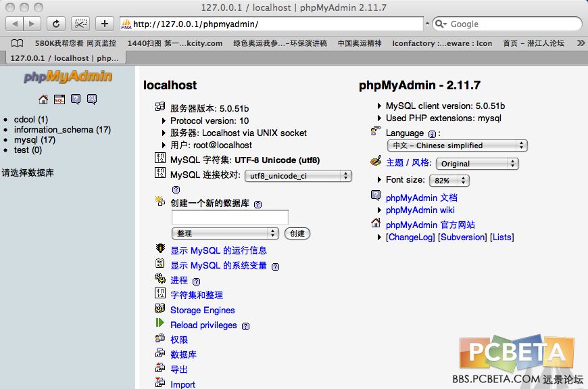Open the 整理 collation dropdown
588x389 pixels.
coord(225,233)
